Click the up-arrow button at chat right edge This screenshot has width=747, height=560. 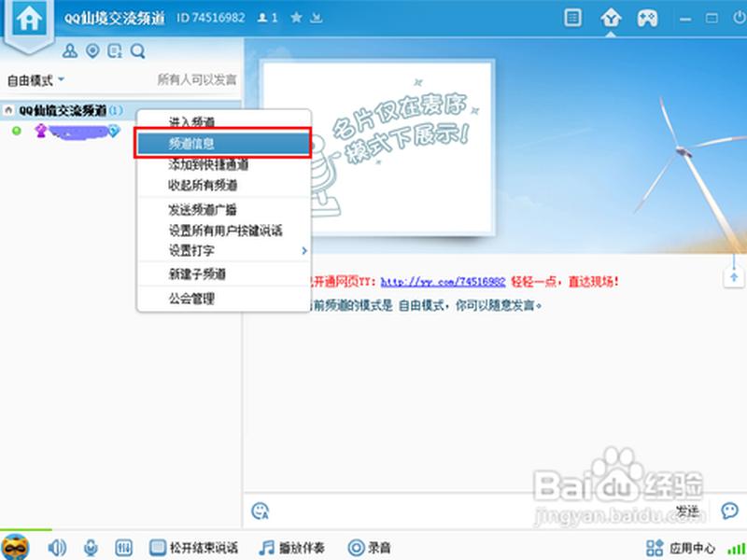point(734,277)
